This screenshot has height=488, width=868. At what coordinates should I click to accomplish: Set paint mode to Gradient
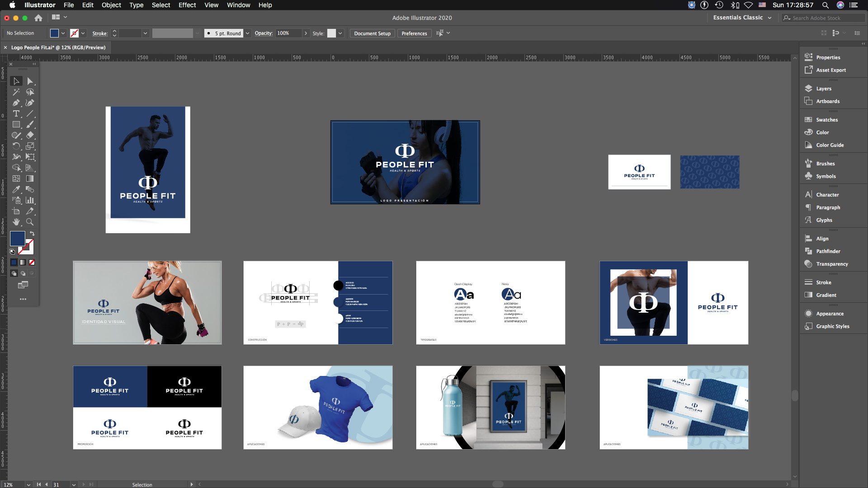coord(23,263)
